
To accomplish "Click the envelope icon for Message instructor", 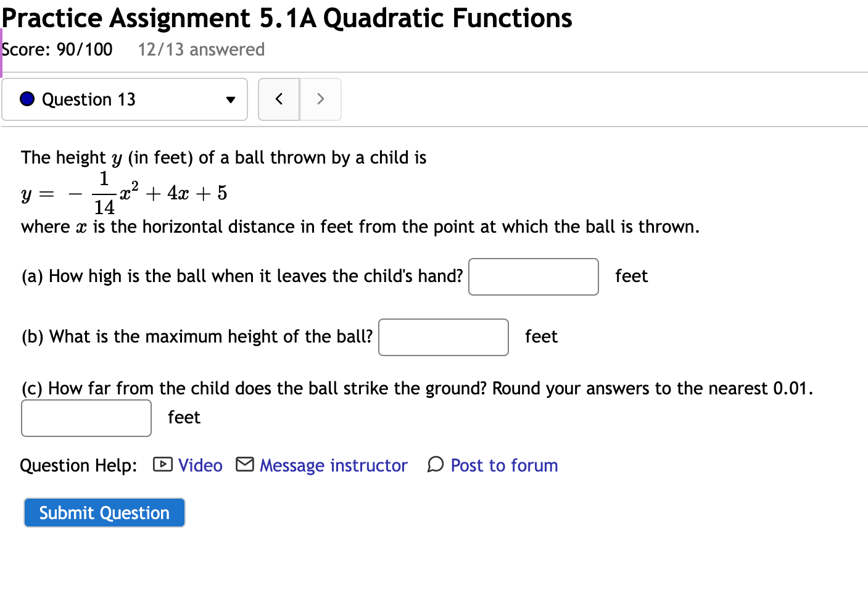I will coord(244,464).
